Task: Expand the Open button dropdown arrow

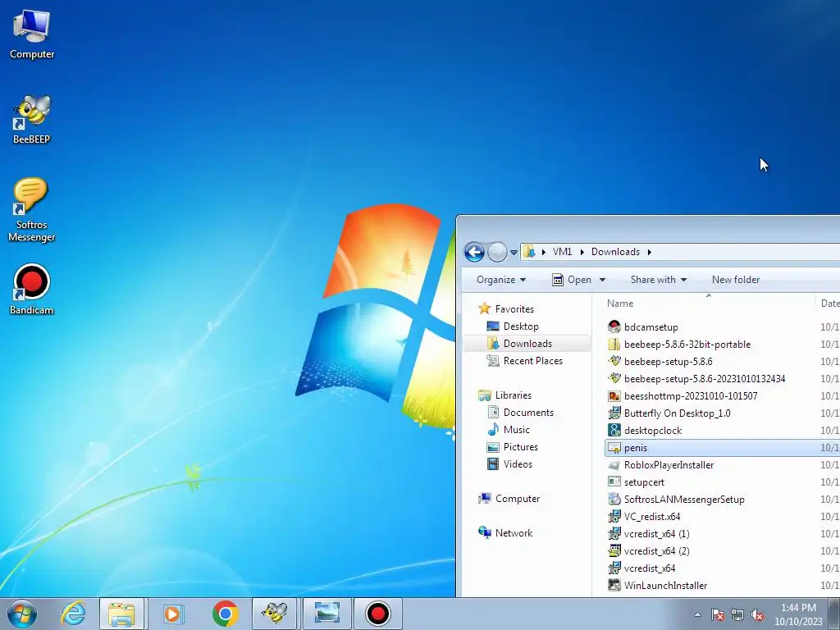Action: pyautogui.click(x=602, y=280)
